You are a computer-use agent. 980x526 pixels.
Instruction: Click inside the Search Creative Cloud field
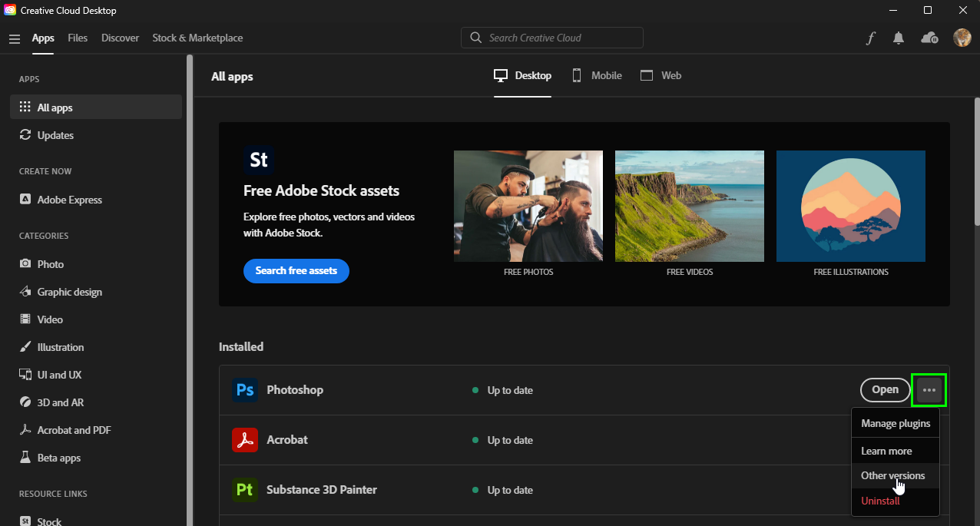tap(551, 38)
